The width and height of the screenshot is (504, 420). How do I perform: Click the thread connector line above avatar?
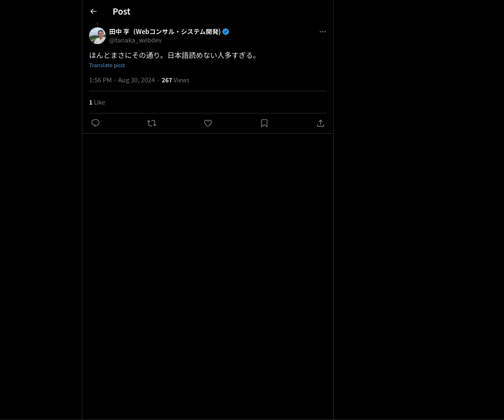point(97,24)
